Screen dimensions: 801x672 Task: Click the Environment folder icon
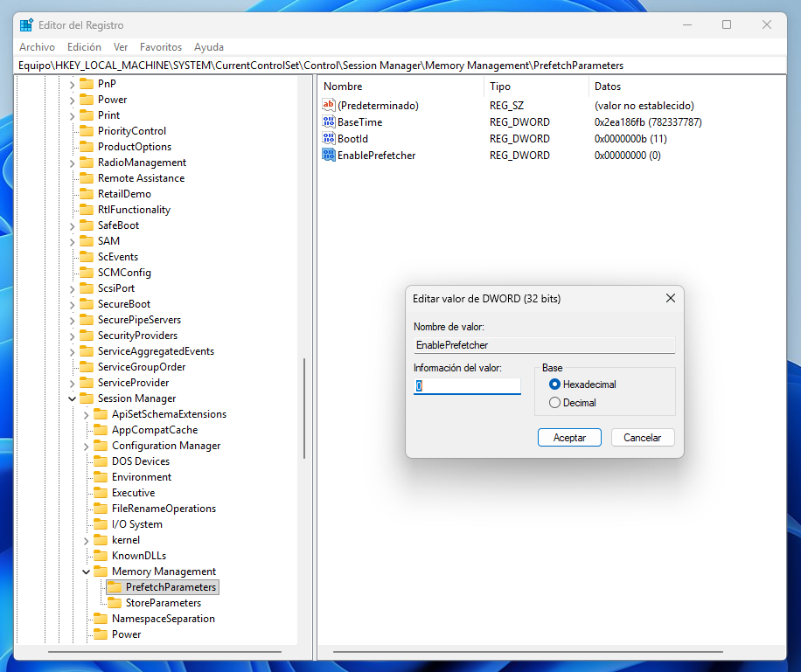point(101,477)
